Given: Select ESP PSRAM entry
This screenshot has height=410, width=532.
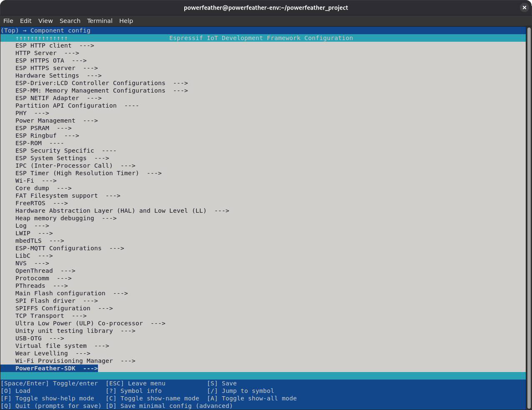Looking at the screenshot, I should pos(43,128).
